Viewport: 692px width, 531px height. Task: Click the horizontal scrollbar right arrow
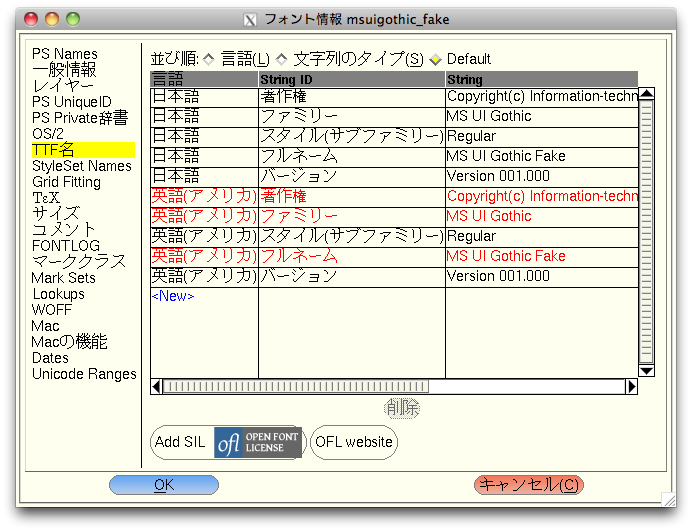coord(632,387)
